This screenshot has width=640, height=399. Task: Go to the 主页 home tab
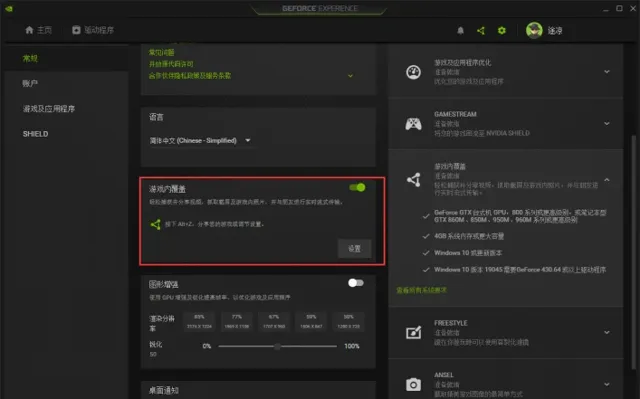[38, 30]
